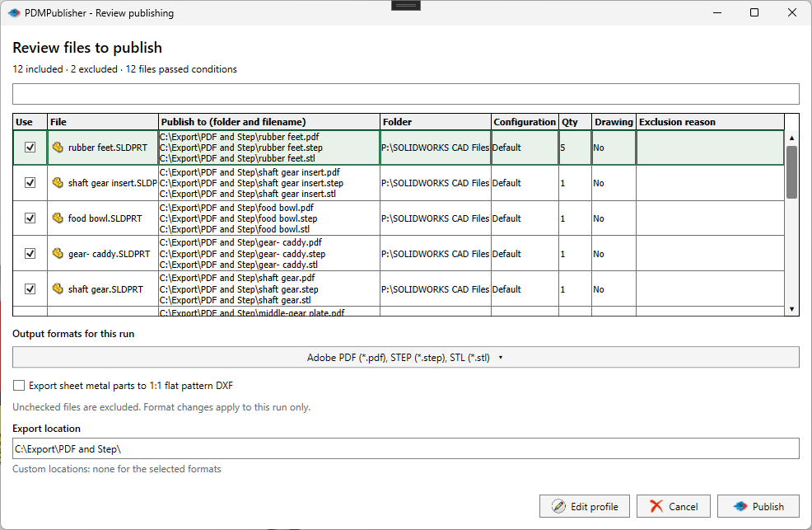Click the shaft gear insert.pdf publish path
Image resolution: width=812 pixels, height=530 pixels.
(250, 172)
